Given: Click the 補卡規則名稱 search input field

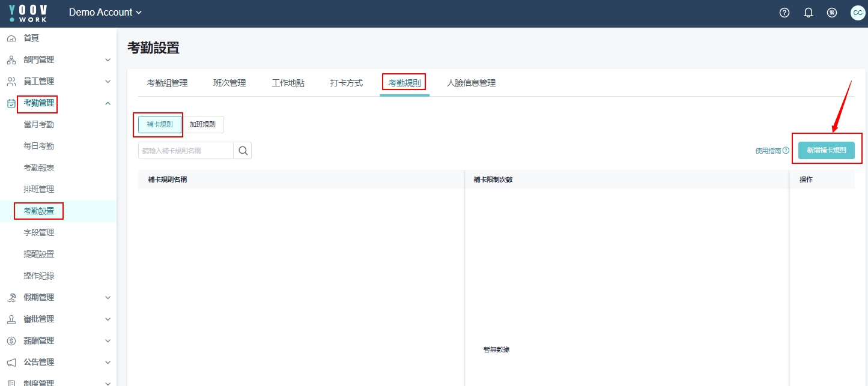Looking at the screenshot, I should click(186, 151).
